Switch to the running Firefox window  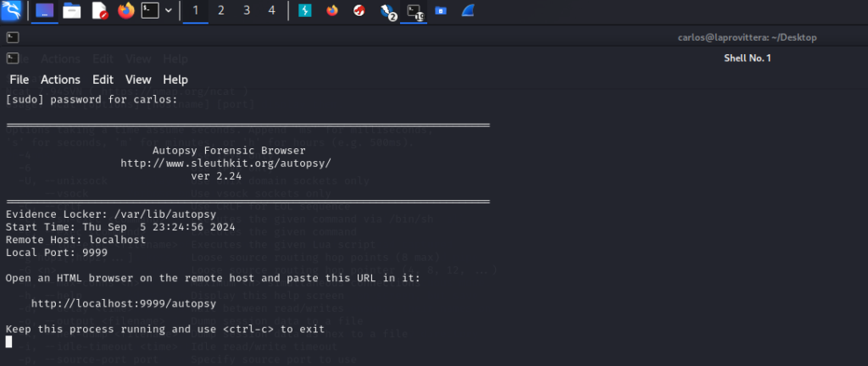coord(331,11)
